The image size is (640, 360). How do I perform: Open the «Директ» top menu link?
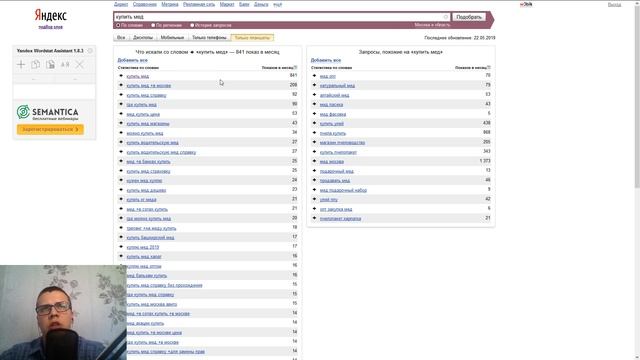121,4
